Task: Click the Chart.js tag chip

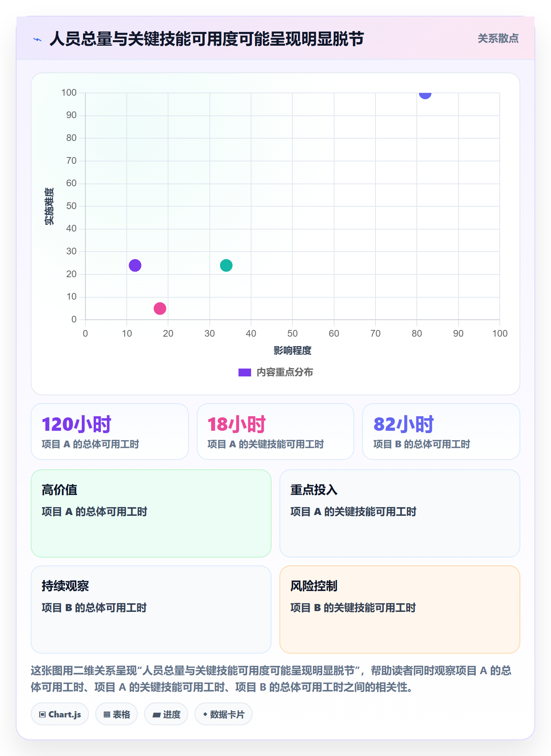Action: pyautogui.click(x=60, y=714)
